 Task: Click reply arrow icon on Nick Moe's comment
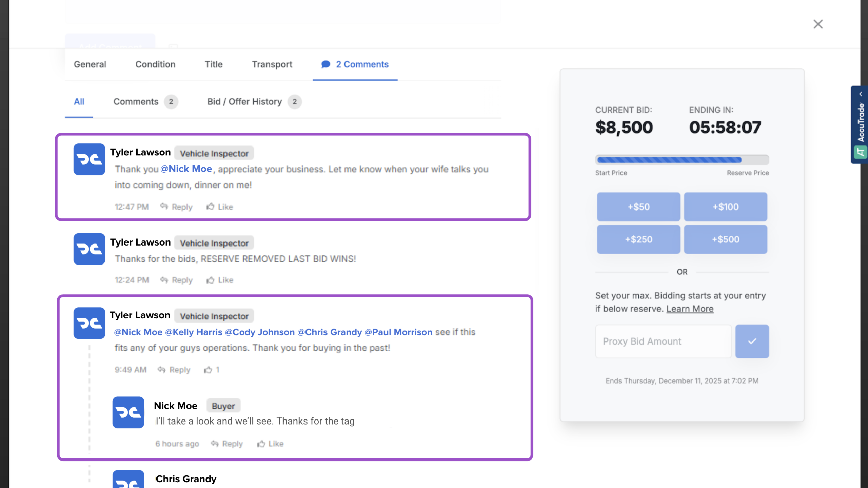pyautogui.click(x=215, y=443)
